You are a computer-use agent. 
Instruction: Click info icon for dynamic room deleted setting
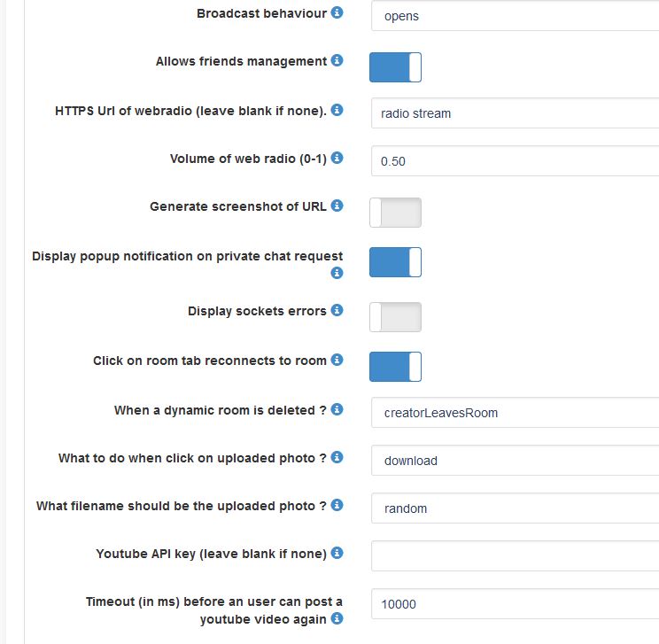point(337,410)
